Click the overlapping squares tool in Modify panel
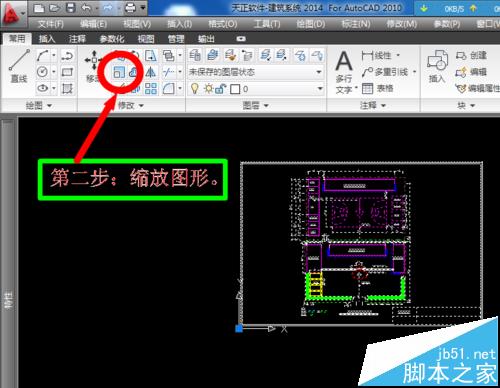The image size is (500, 388). (169, 55)
